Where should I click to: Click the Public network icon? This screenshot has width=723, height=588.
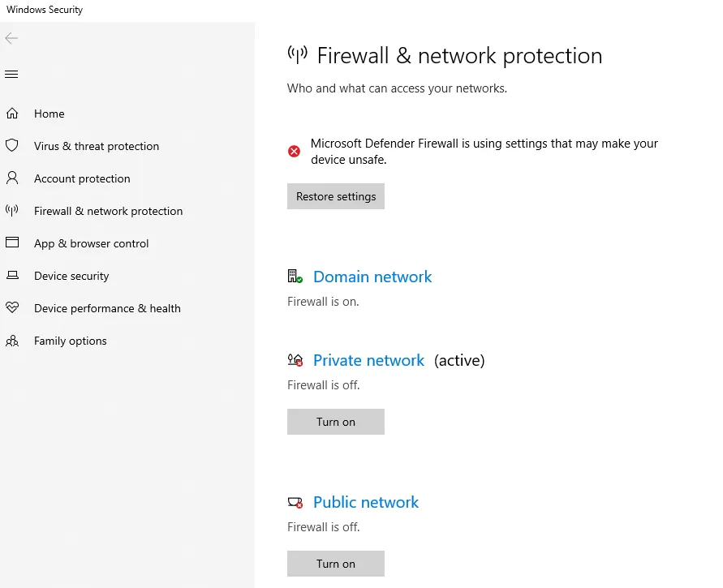pyautogui.click(x=295, y=502)
